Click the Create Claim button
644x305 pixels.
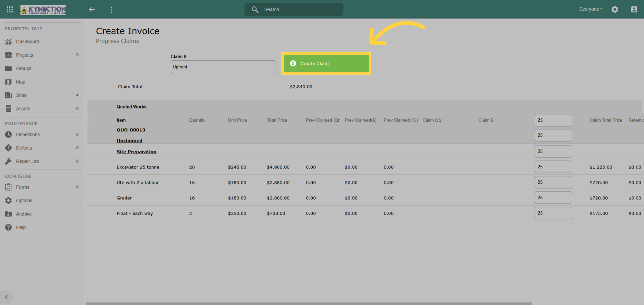326,64
